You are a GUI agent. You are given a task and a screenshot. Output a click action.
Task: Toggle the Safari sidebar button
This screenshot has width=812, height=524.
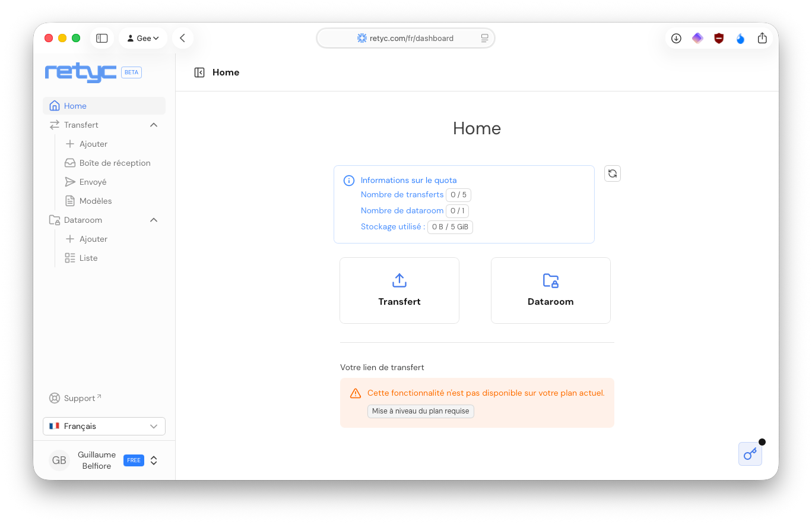pos(102,38)
